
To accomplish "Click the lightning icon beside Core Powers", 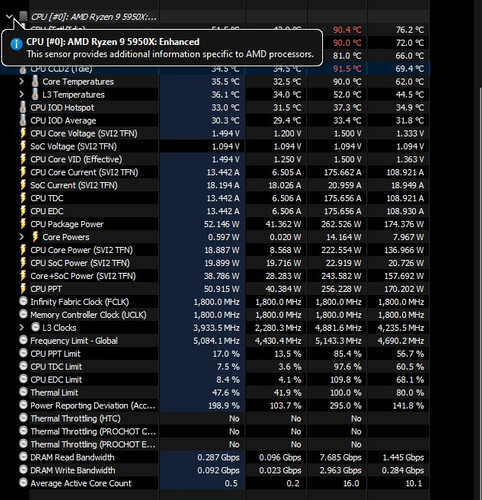I will coord(35,237).
